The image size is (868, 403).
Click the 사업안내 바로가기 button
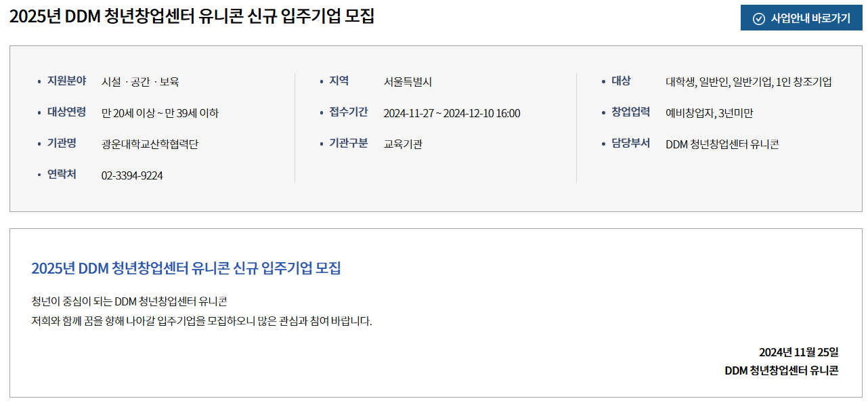pos(802,18)
